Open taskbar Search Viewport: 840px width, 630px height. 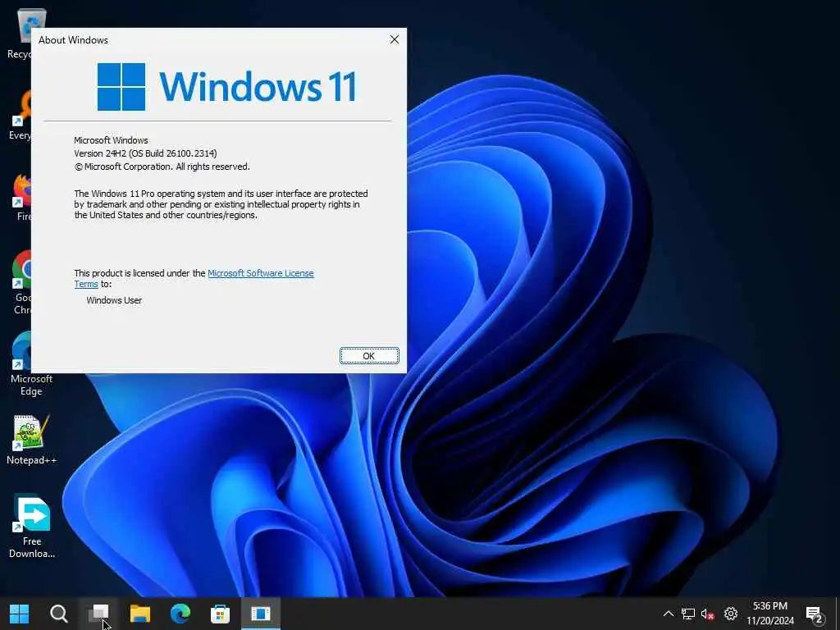pyautogui.click(x=59, y=614)
